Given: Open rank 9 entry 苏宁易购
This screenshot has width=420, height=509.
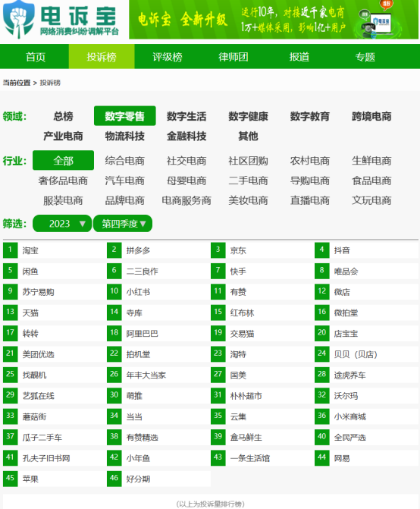Looking at the screenshot, I should tap(54, 292).
